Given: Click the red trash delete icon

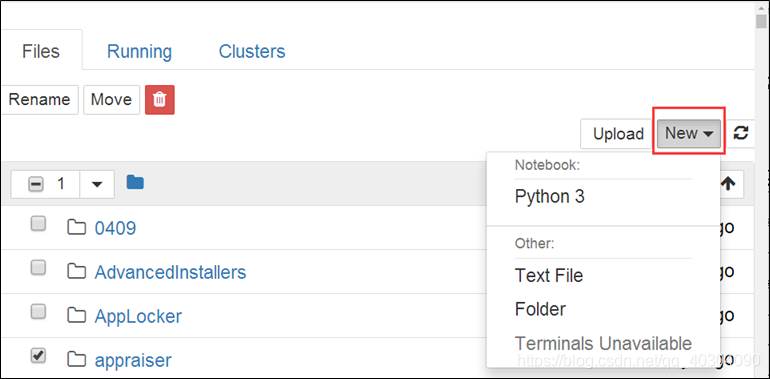Looking at the screenshot, I should tap(160, 100).
